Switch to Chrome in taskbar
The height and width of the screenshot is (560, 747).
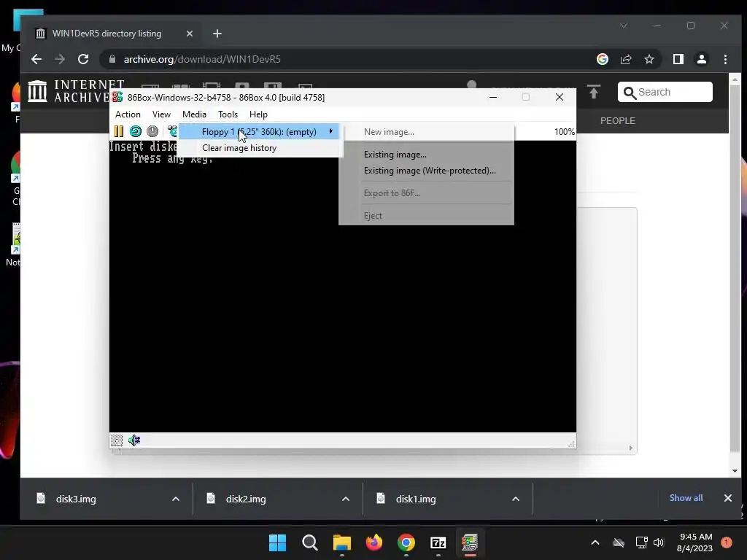coord(406,542)
